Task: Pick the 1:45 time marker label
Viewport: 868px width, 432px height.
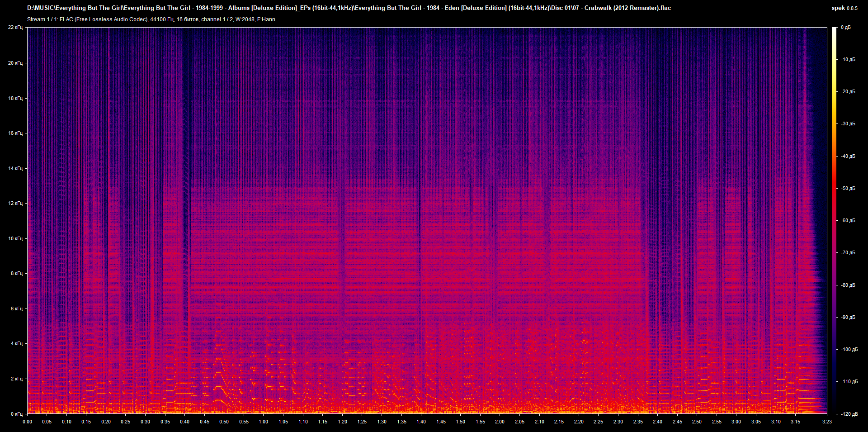Action: pyautogui.click(x=441, y=422)
